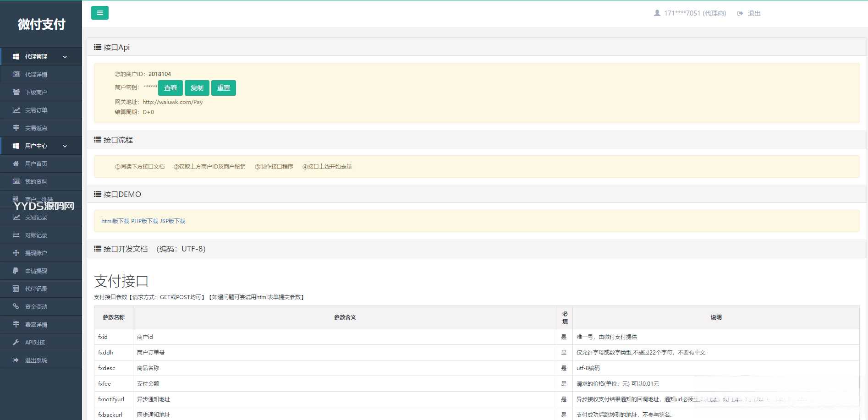868x420 pixels.
Task: Click the logout arrow icon in header
Action: 740,13
